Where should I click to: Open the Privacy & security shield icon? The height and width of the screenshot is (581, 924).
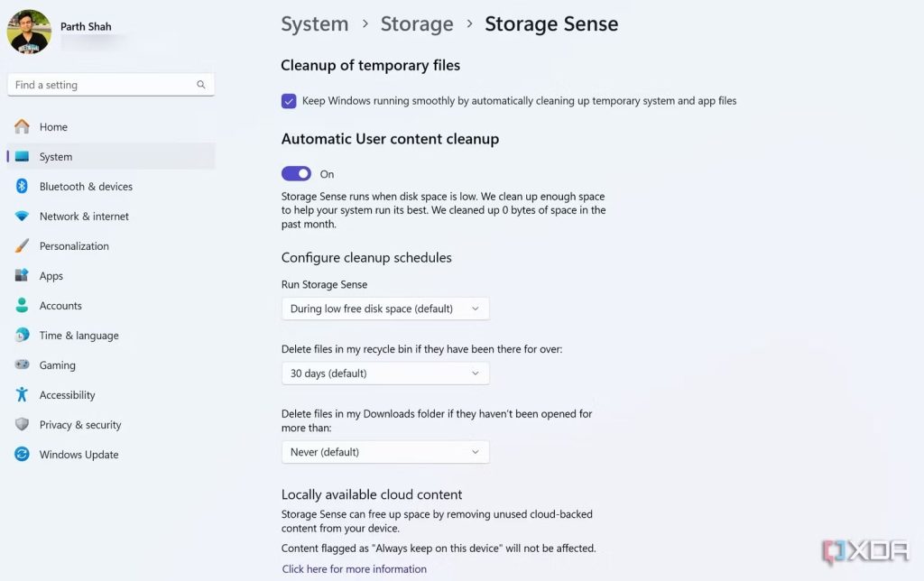click(x=22, y=425)
